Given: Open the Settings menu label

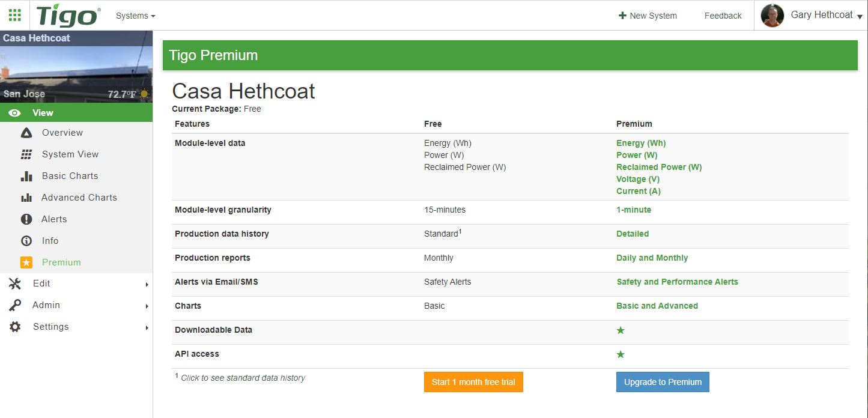Looking at the screenshot, I should [50, 327].
